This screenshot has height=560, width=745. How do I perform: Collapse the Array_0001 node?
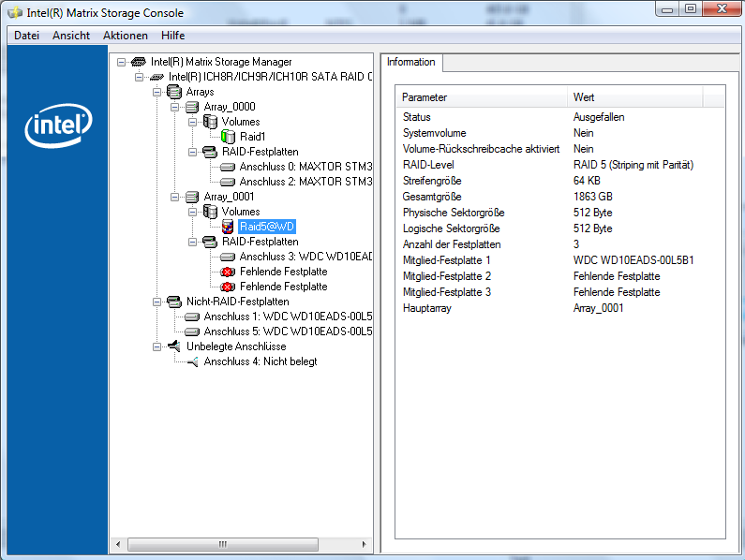click(x=175, y=197)
